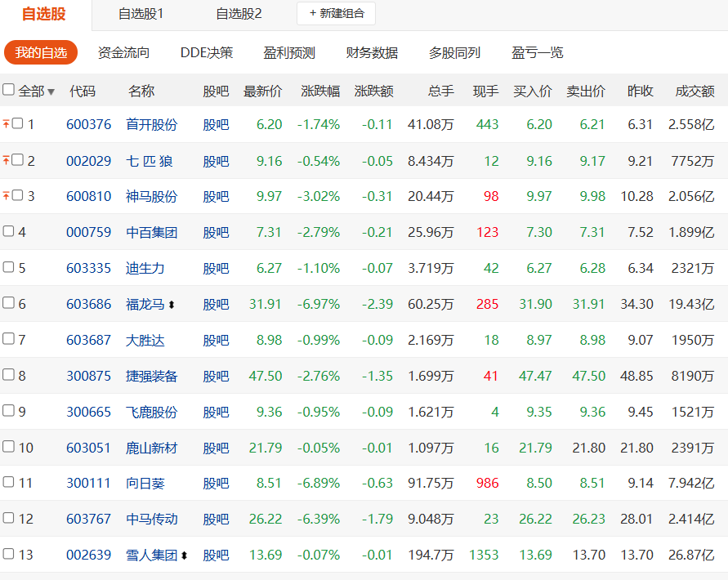
Task: Check the box for 捷强装备
Action: (x=8, y=374)
